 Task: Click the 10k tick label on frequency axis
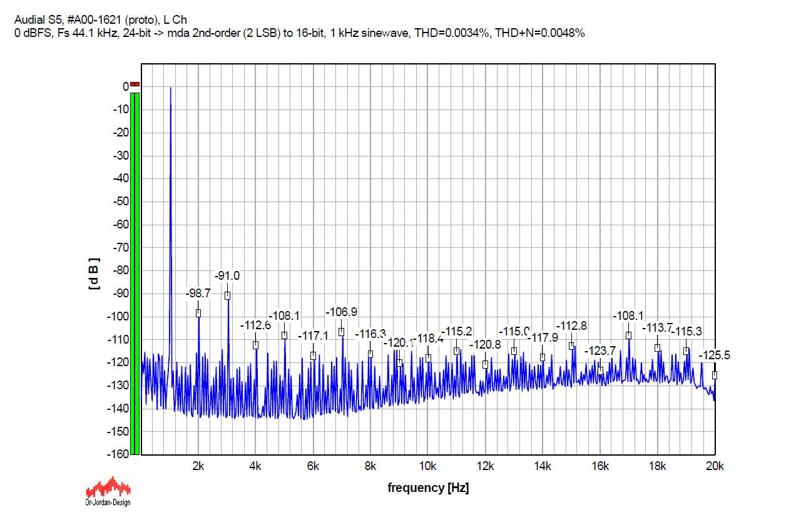[x=428, y=466]
